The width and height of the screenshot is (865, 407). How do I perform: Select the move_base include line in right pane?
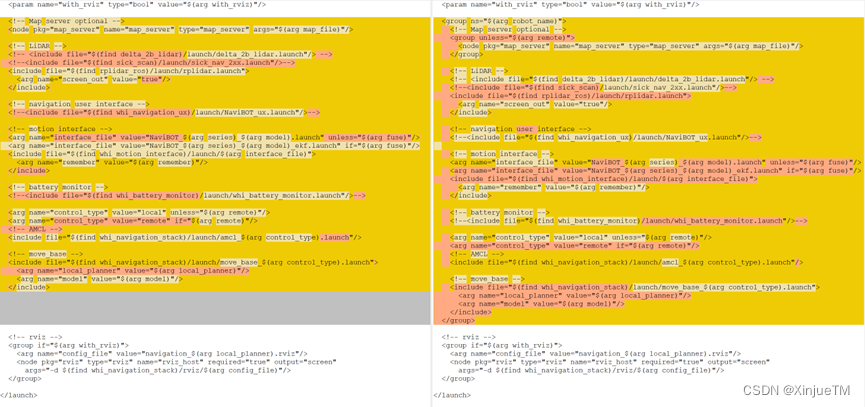tap(635, 287)
